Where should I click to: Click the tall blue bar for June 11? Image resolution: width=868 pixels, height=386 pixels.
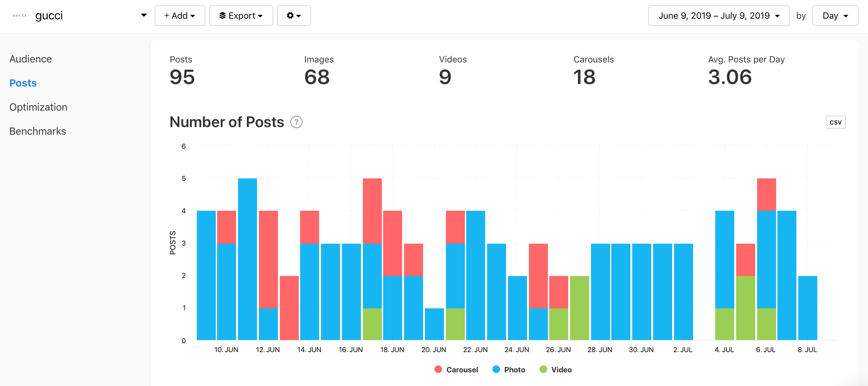coord(247,259)
